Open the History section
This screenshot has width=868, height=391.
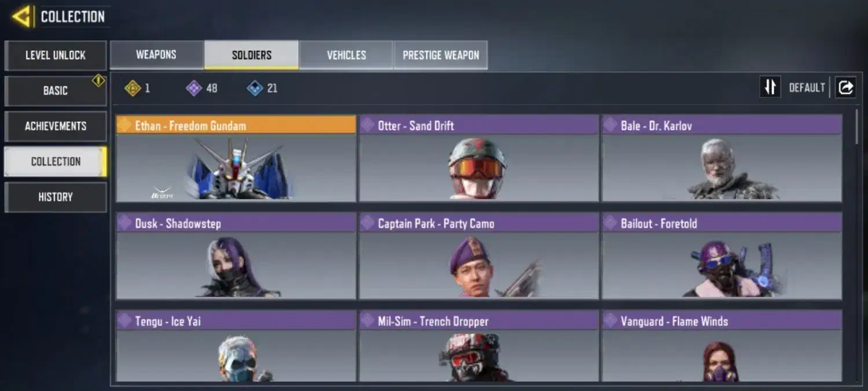[x=56, y=197]
